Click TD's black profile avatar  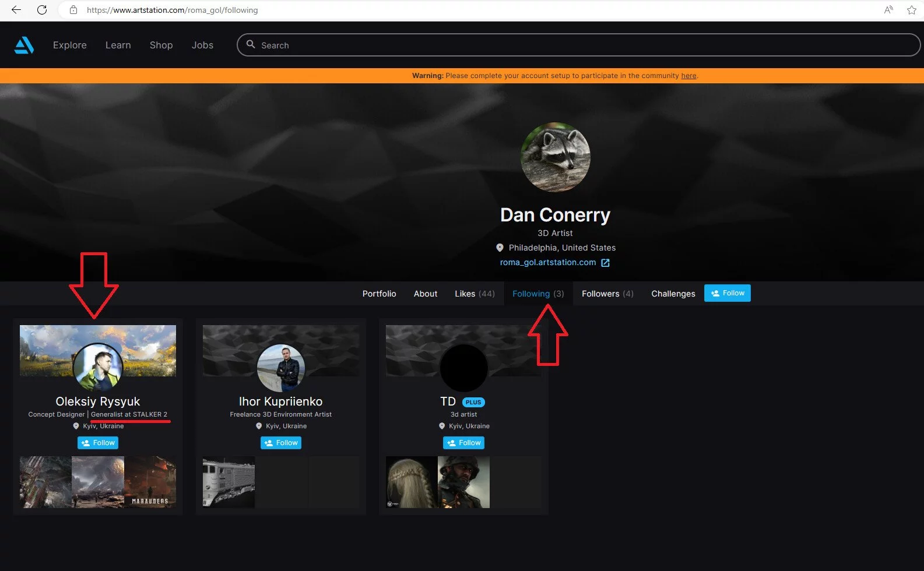[x=464, y=367]
